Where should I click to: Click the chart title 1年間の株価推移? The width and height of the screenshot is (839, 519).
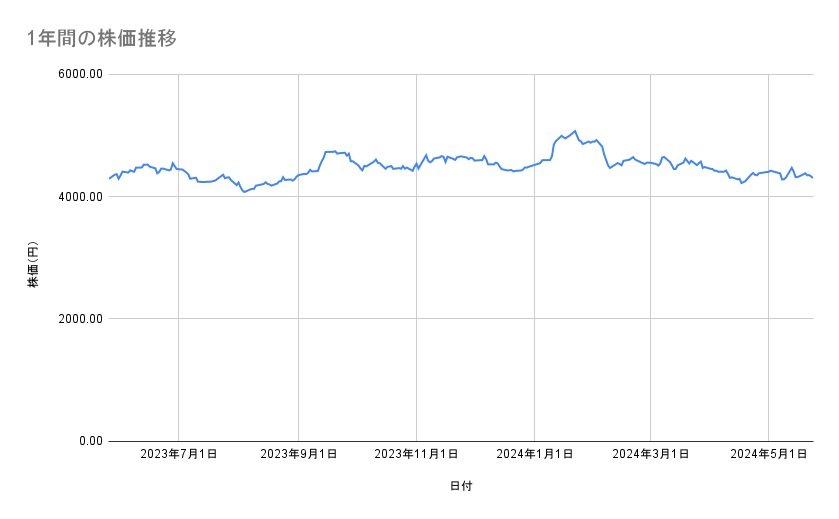click(103, 39)
